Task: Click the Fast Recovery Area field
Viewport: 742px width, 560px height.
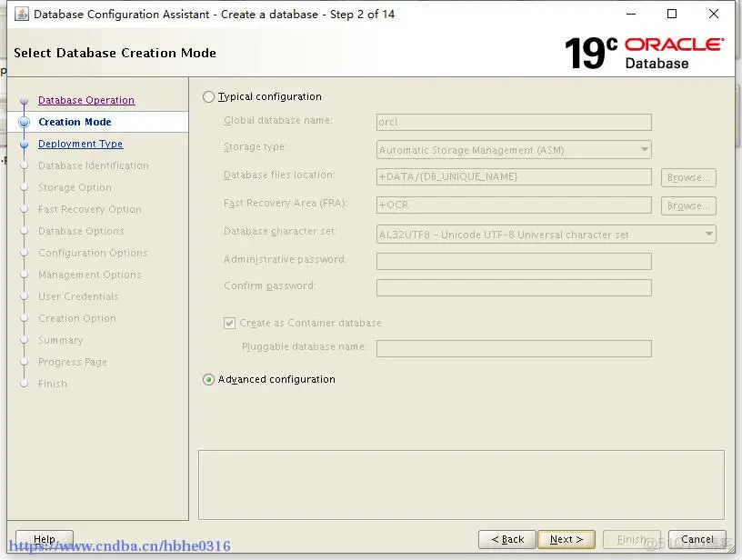Action: point(514,205)
